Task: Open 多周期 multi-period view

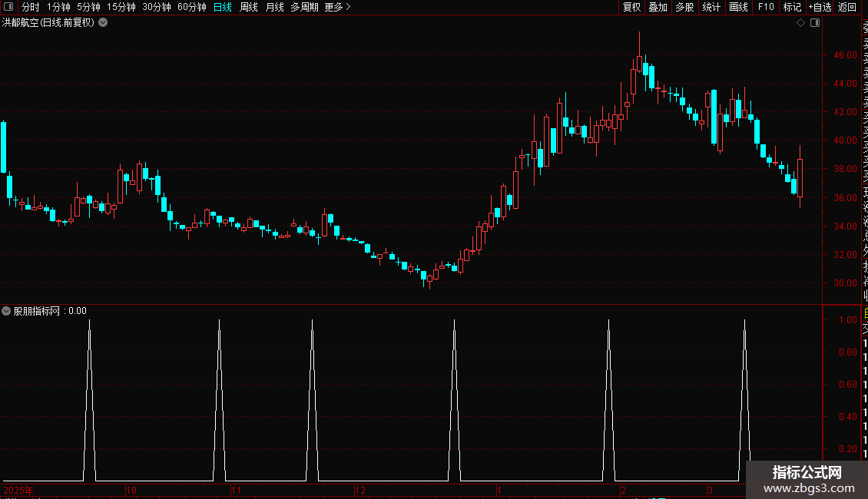Action: [x=304, y=7]
